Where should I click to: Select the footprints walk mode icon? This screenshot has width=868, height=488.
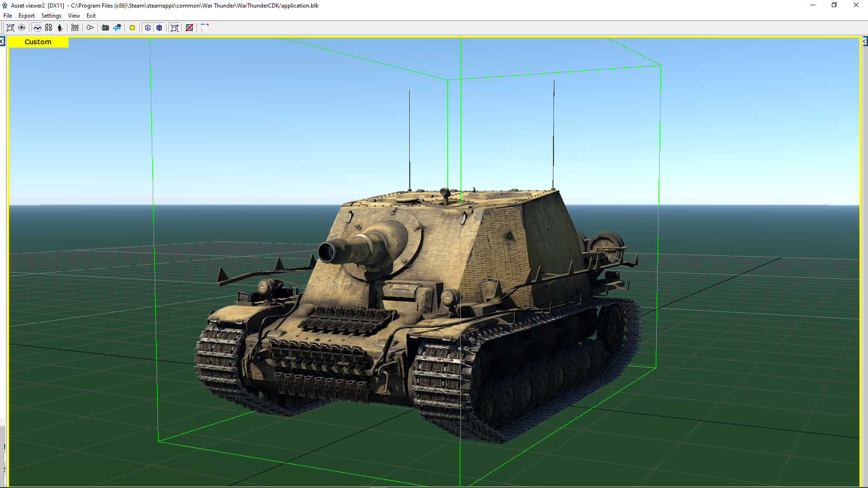point(49,28)
